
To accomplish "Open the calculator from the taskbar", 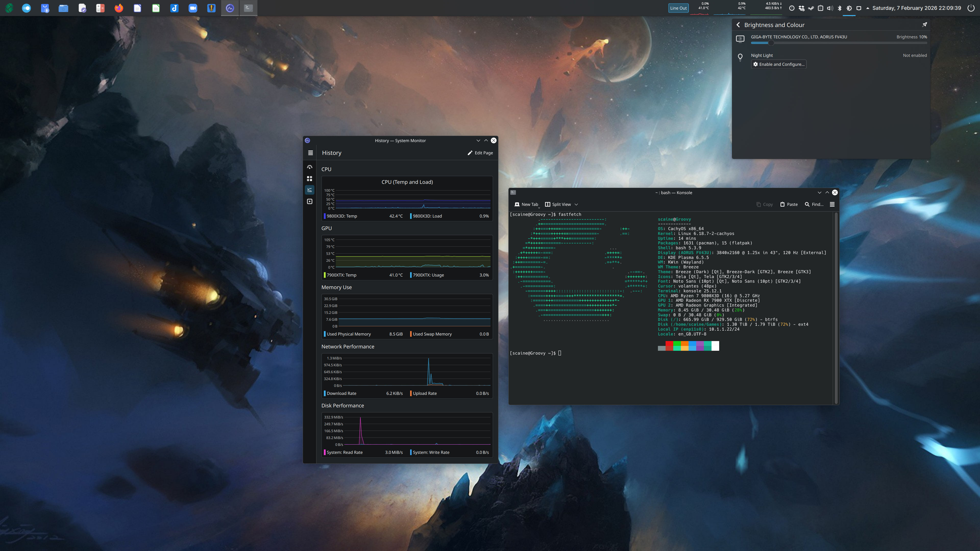I will 101,8.
